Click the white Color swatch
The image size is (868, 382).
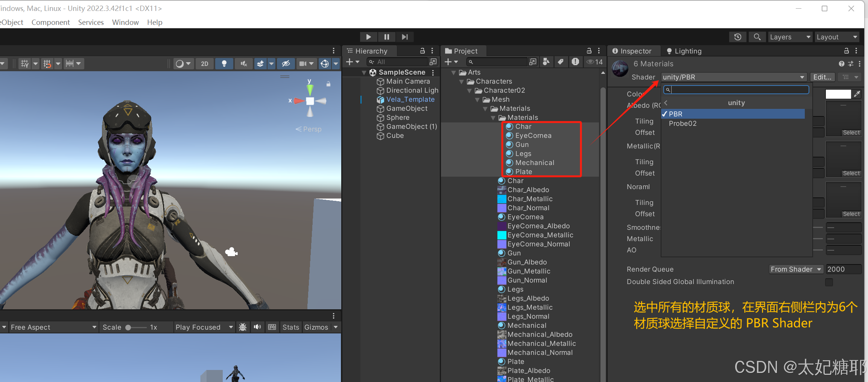[x=838, y=94]
